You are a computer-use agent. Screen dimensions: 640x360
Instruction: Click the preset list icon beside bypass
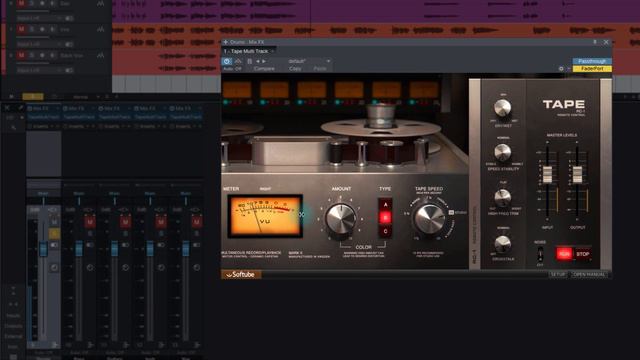(249, 61)
